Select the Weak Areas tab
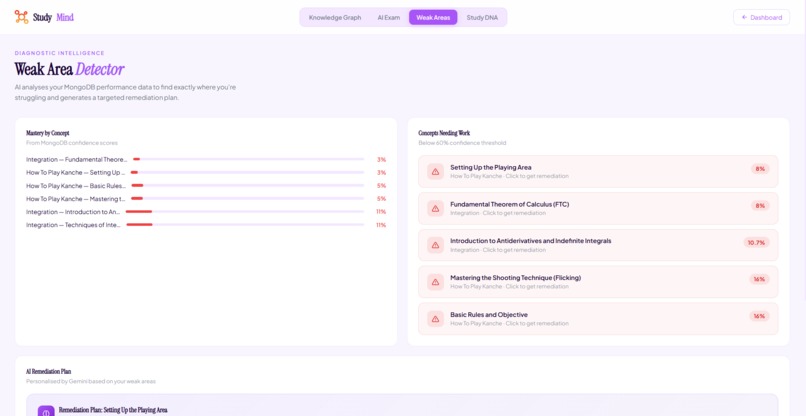Image resolution: width=806 pixels, height=416 pixels. [x=433, y=17]
